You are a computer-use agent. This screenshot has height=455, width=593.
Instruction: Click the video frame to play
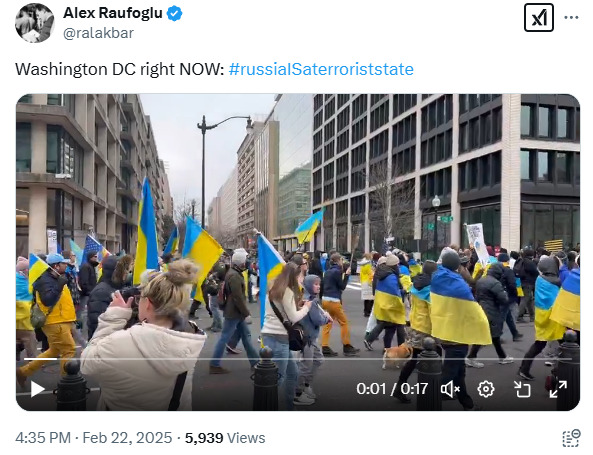(298, 227)
